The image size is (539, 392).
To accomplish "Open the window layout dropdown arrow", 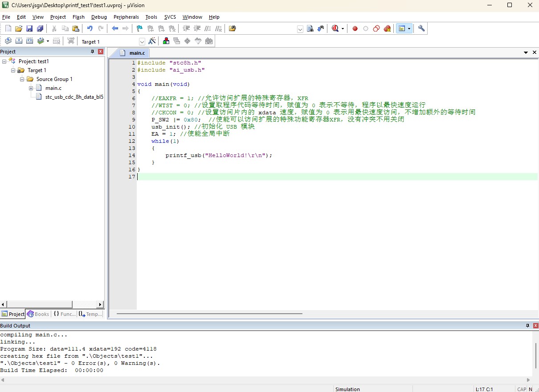I will tap(409, 29).
